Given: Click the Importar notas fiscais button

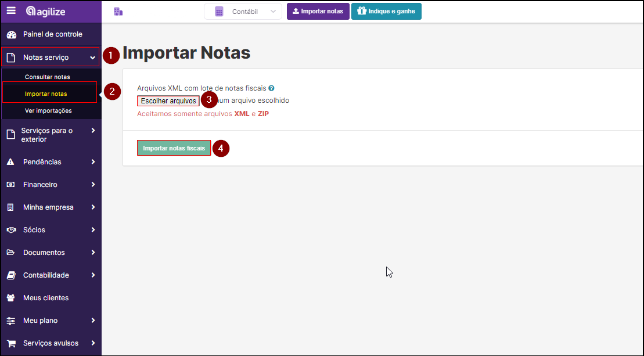Looking at the screenshot, I should coord(174,148).
